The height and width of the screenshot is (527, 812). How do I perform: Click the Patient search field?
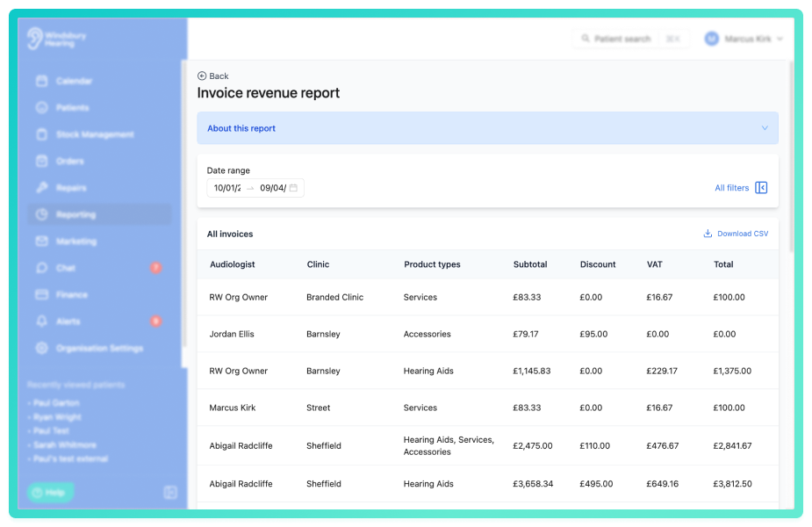pos(630,39)
